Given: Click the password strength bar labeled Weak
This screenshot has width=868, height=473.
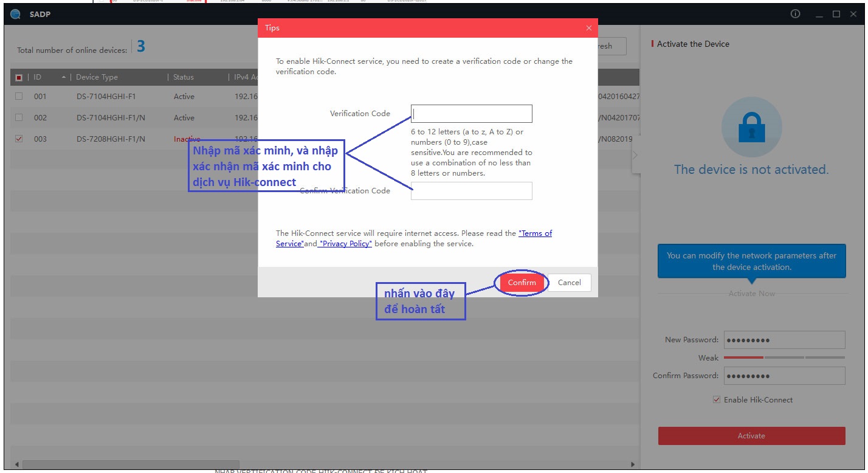Looking at the screenshot, I should click(x=784, y=357).
